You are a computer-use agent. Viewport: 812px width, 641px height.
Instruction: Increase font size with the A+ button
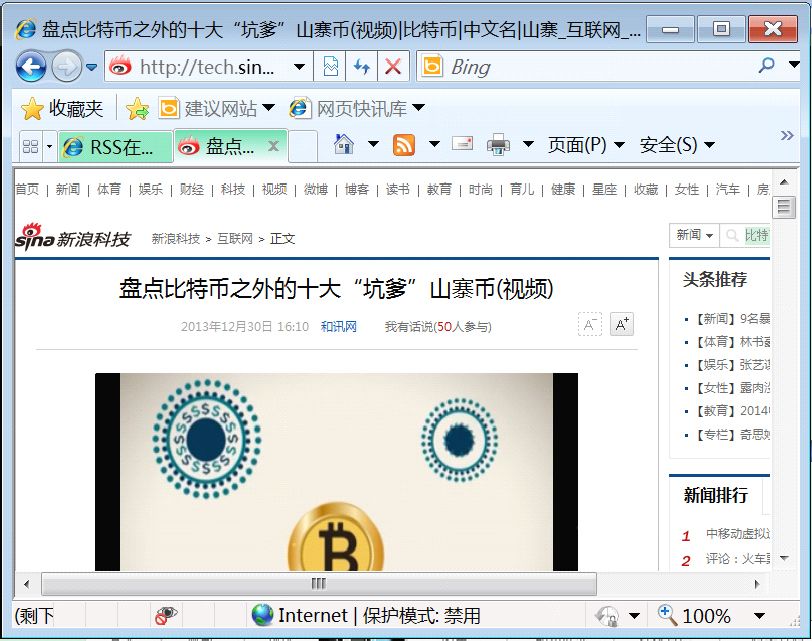(x=622, y=325)
